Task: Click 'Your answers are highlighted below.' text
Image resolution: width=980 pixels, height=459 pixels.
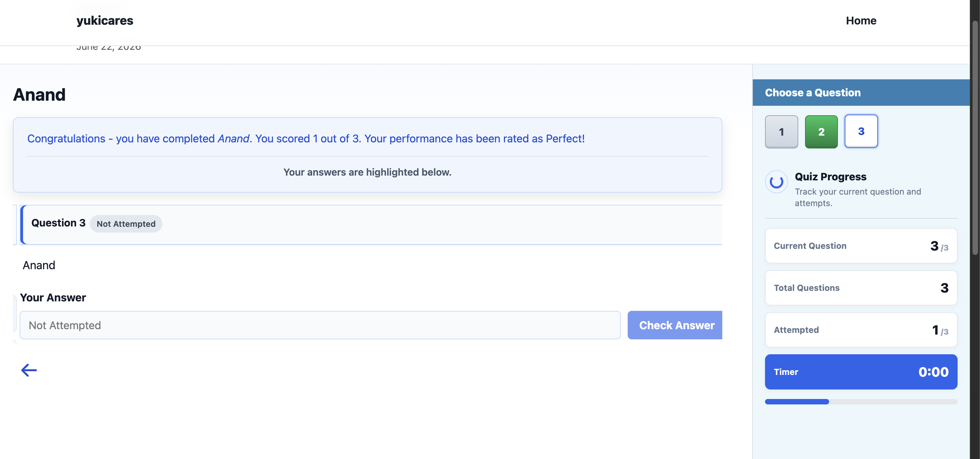Action: (367, 172)
